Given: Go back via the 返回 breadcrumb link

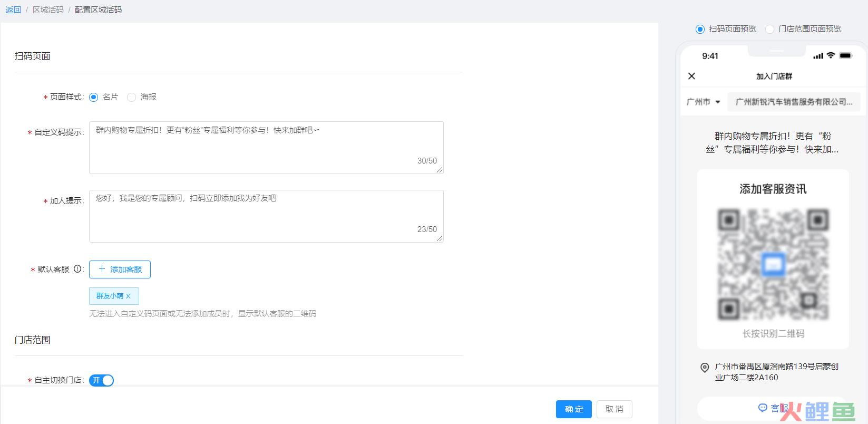Looking at the screenshot, I should [x=13, y=10].
